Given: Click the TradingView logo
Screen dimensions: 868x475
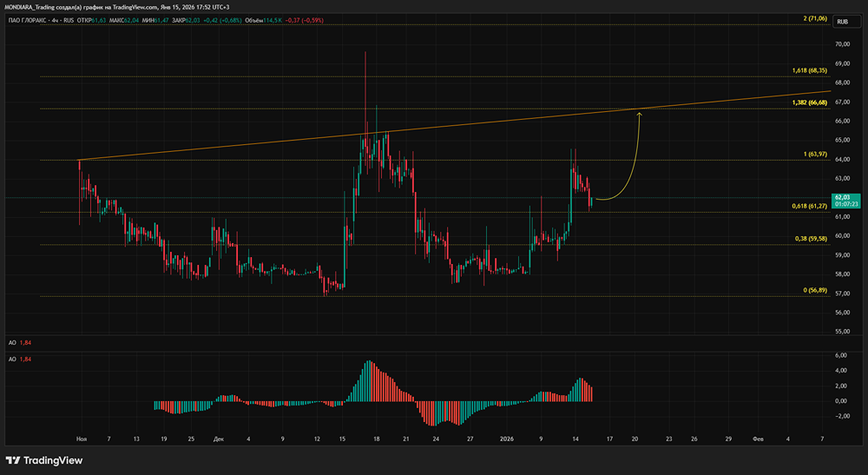Looking at the screenshot, I should click(x=44, y=460).
